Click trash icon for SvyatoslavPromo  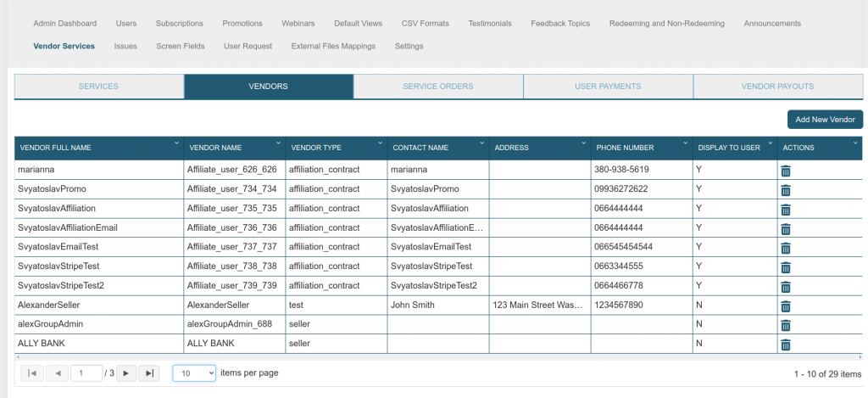pyautogui.click(x=785, y=189)
